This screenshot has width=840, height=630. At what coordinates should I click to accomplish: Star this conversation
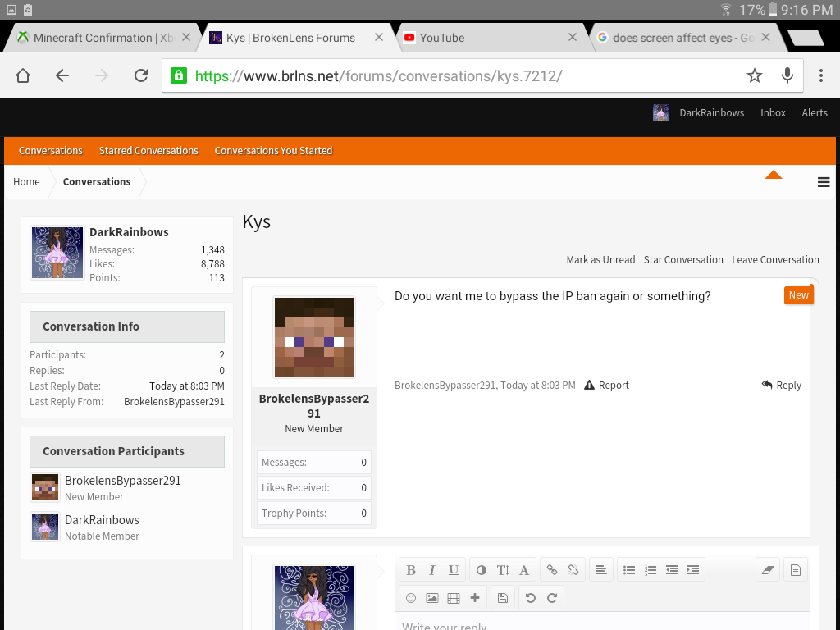(683, 260)
